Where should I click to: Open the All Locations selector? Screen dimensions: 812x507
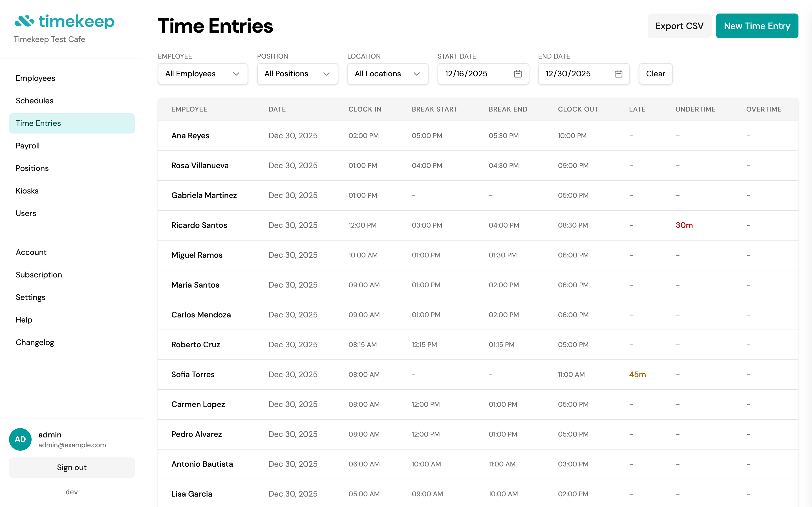(388, 74)
